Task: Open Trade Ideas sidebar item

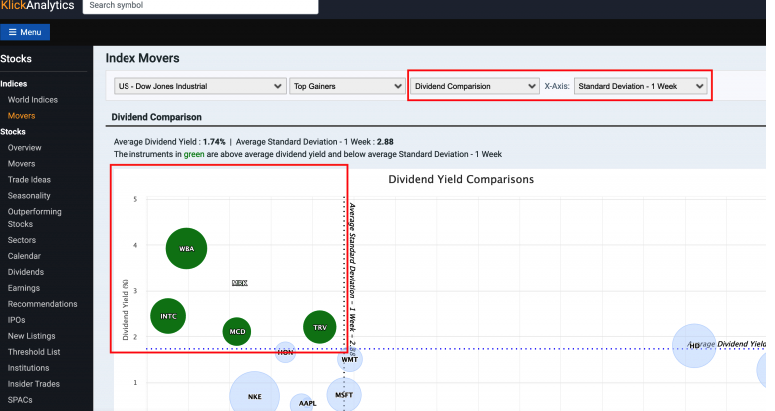Action: coord(29,180)
